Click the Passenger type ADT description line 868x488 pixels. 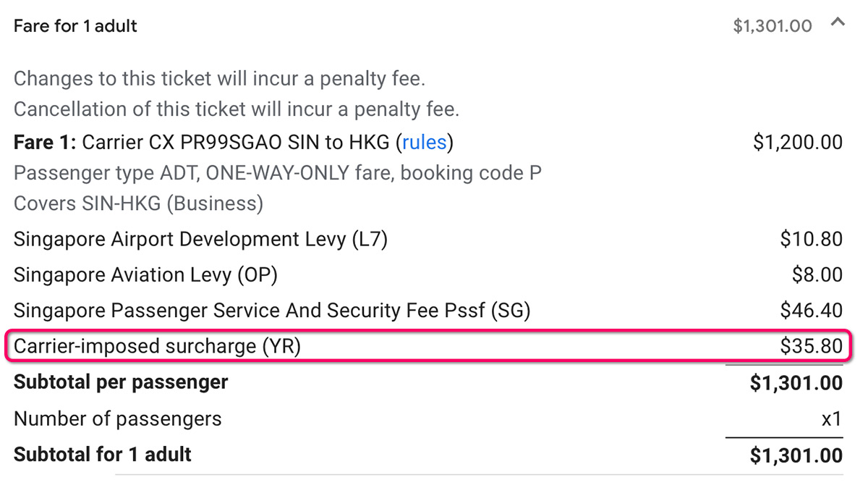(x=277, y=173)
